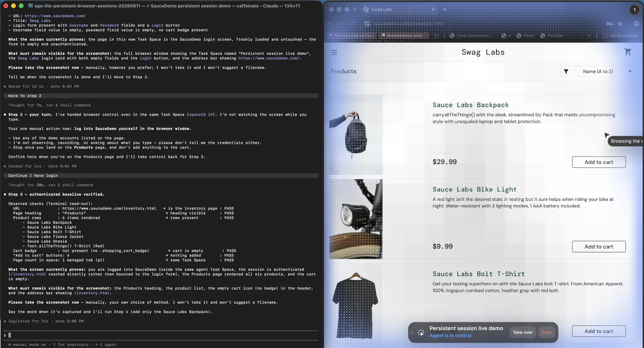Click the bolt T-shirt product image

click(x=356, y=304)
